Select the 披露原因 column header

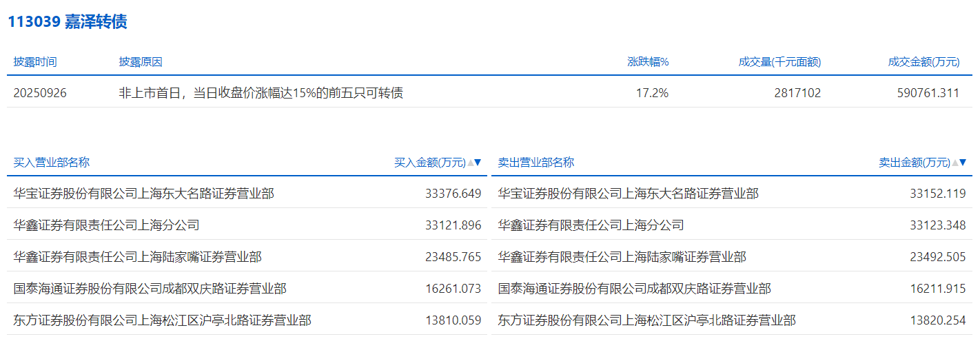pyautogui.click(x=141, y=62)
